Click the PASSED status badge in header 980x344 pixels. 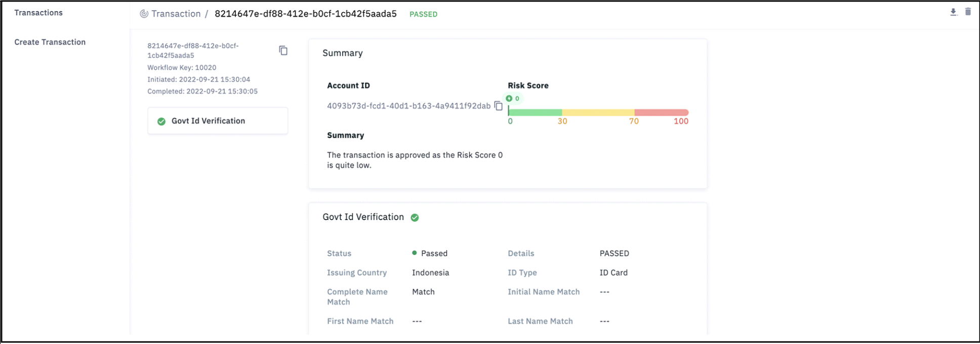tap(423, 14)
